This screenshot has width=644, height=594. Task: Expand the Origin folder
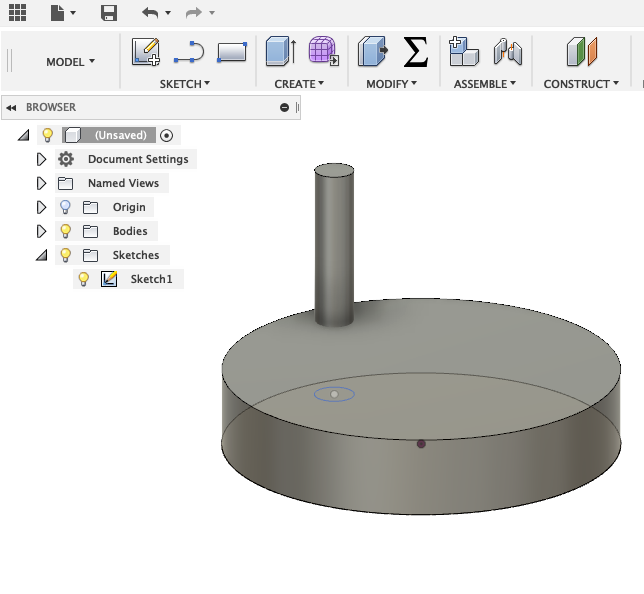tap(41, 207)
